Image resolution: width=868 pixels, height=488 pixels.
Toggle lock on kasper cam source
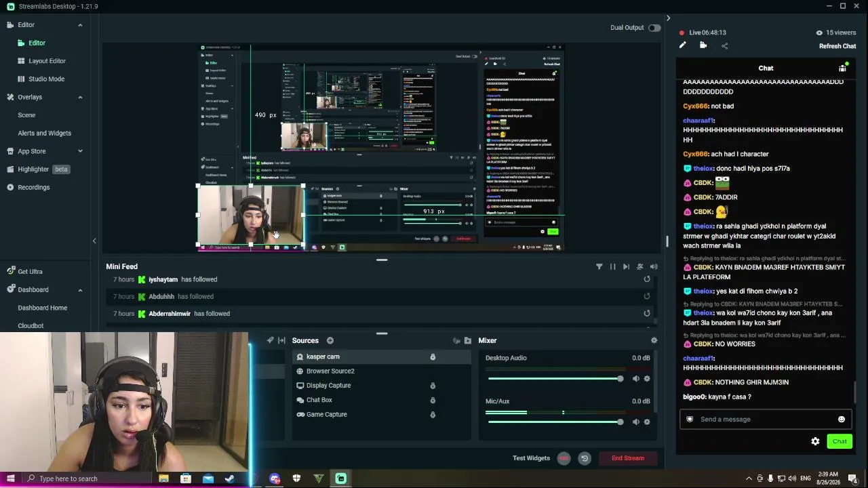pyautogui.click(x=433, y=357)
